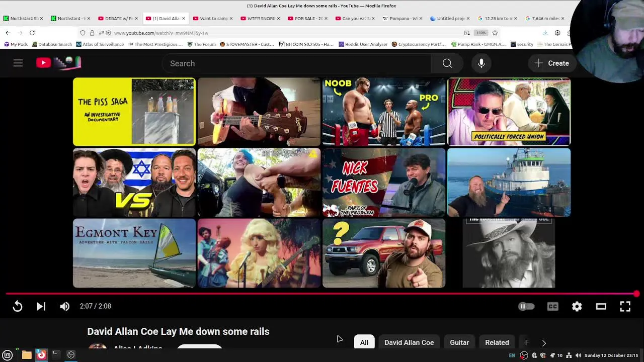Viewport: 644px width, 362px height.
Task: Open Firefox account icon
Action: coord(557,33)
